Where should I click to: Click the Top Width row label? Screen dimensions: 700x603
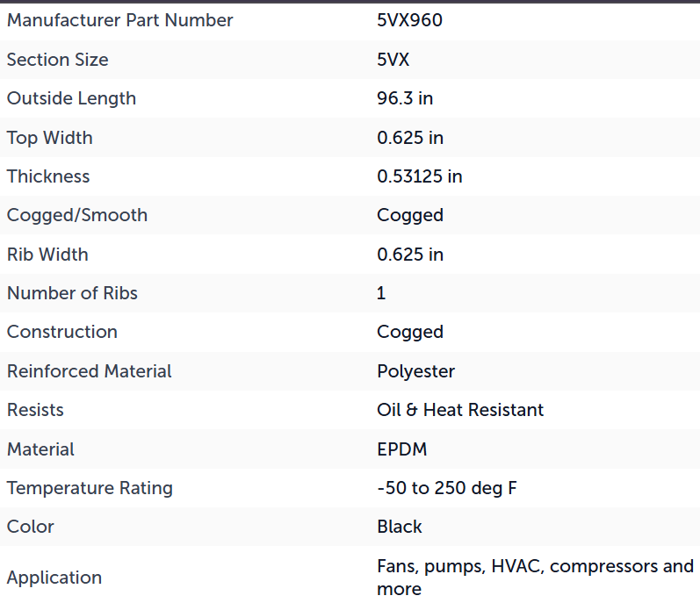click(x=49, y=138)
